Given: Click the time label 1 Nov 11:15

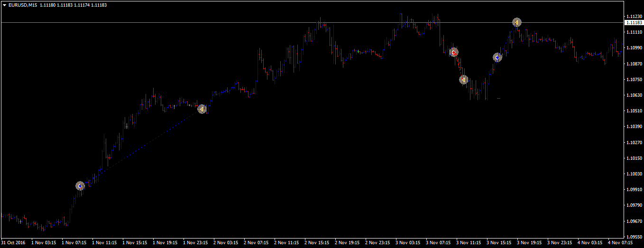Looking at the screenshot, I should 104,243.
